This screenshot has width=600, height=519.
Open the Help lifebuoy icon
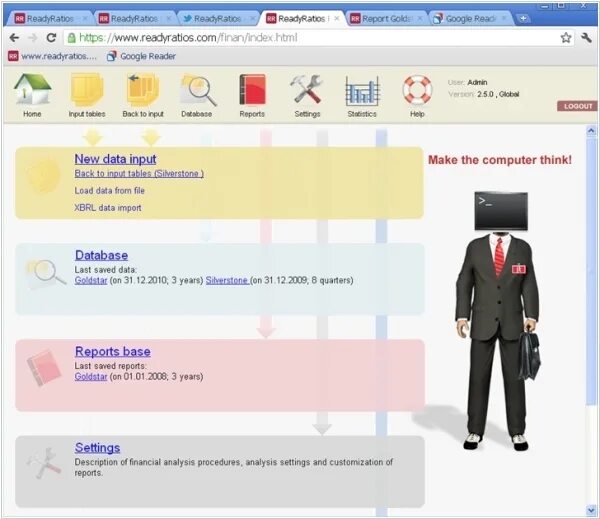[417, 90]
